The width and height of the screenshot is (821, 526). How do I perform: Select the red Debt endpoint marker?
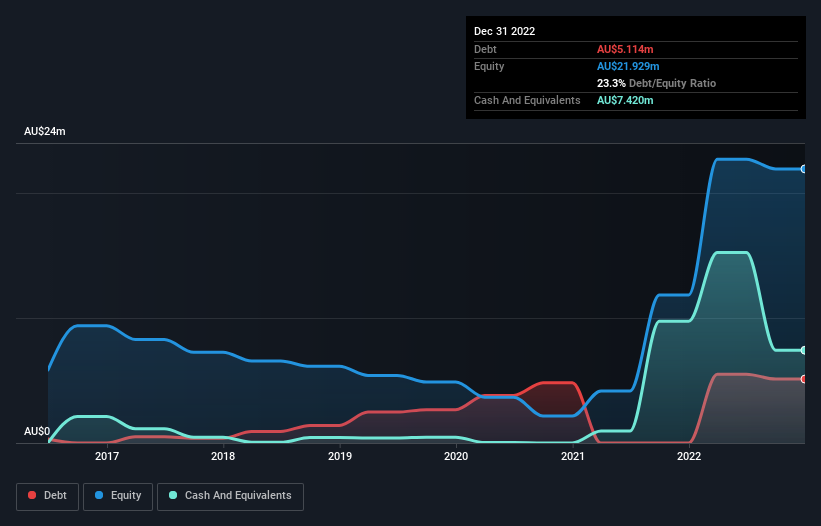point(804,379)
